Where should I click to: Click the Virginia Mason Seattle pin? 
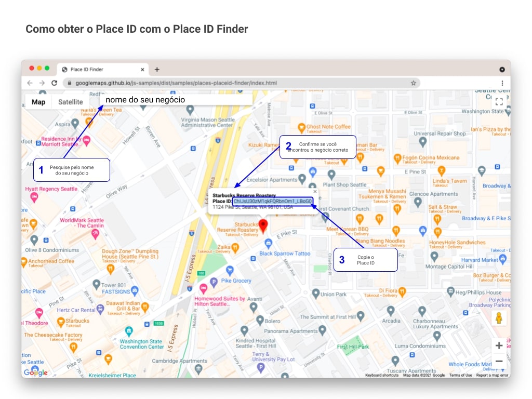[190, 110]
